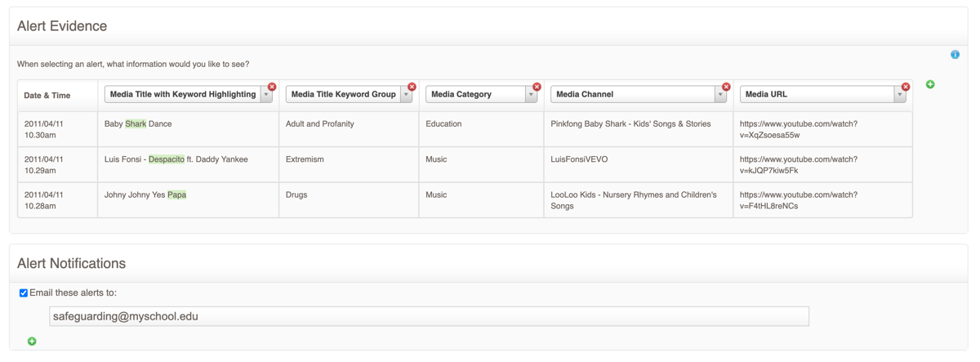980x362 pixels.
Task: Click the safeguarding@myschool.edu email field
Action: pyautogui.click(x=429, y=316)
